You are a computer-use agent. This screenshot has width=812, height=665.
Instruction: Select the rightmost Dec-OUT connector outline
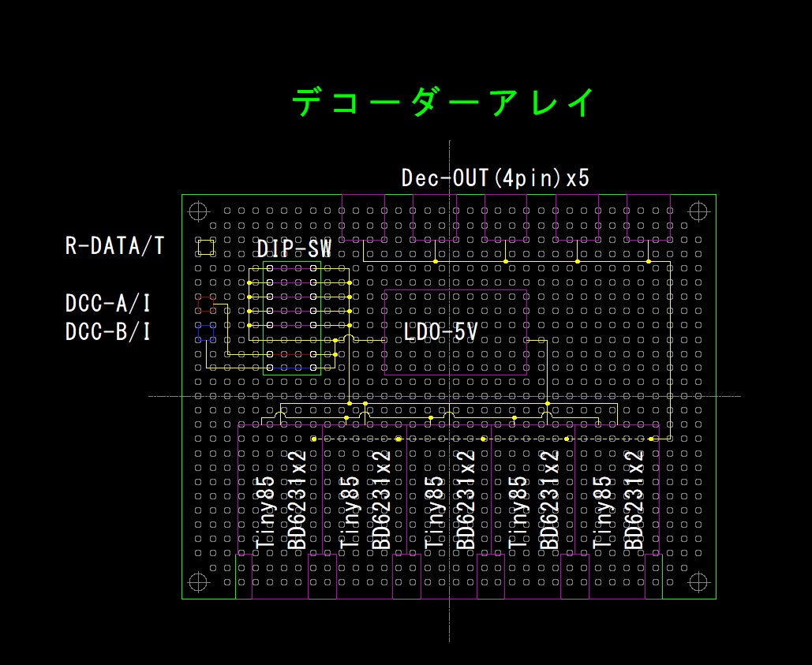[649, 218]
